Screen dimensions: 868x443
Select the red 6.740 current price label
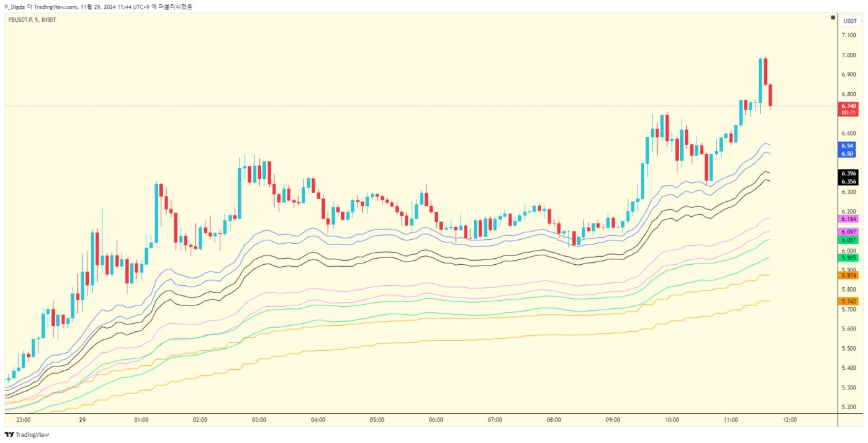click(849, 106)
